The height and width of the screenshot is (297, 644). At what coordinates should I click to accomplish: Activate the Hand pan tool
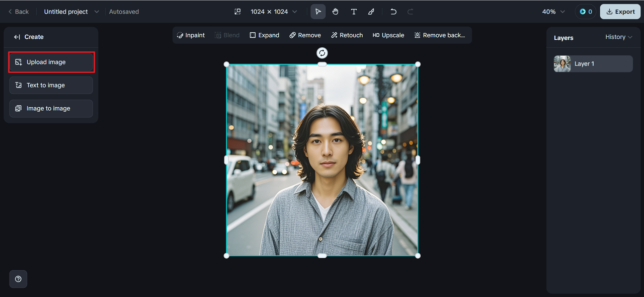(336, 12)
